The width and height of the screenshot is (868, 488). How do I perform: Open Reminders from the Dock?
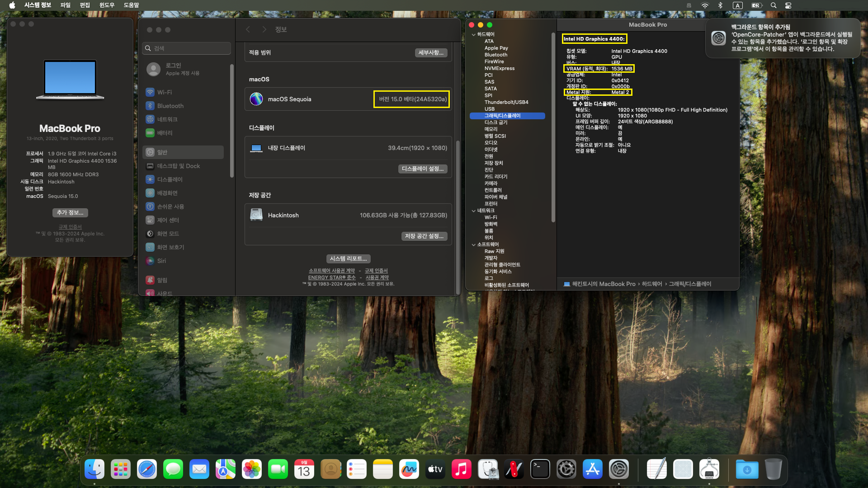click(357, 469)
